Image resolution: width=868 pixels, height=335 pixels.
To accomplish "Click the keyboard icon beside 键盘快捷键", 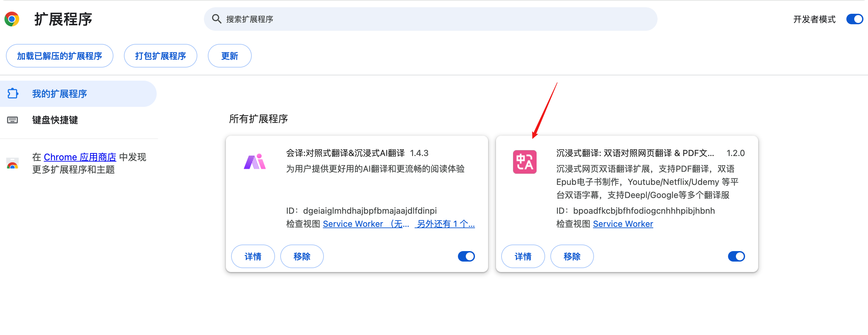I will [x=12, y=120].
